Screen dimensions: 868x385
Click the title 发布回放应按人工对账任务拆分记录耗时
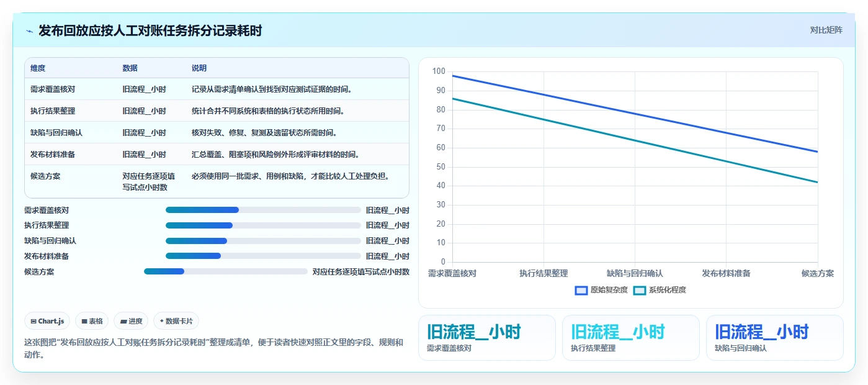pos(150,30)
